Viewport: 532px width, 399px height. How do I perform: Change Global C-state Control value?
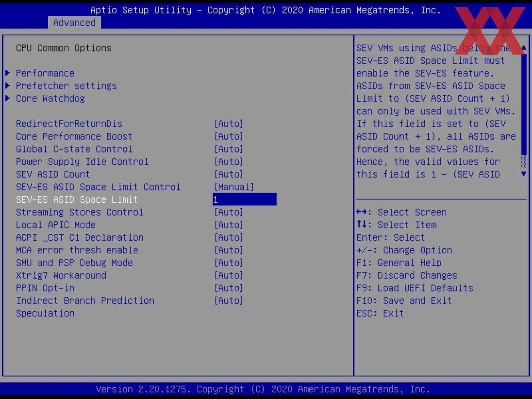(228, 149)
